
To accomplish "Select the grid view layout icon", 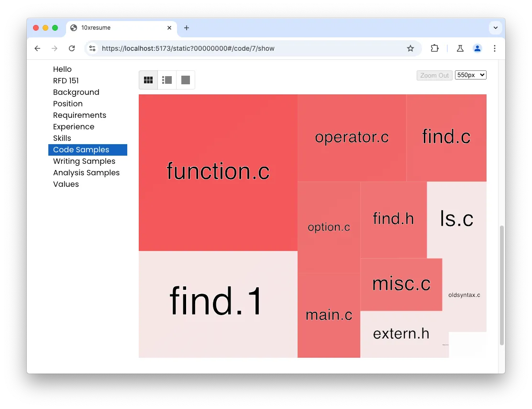I will click(x=148, y=80).
